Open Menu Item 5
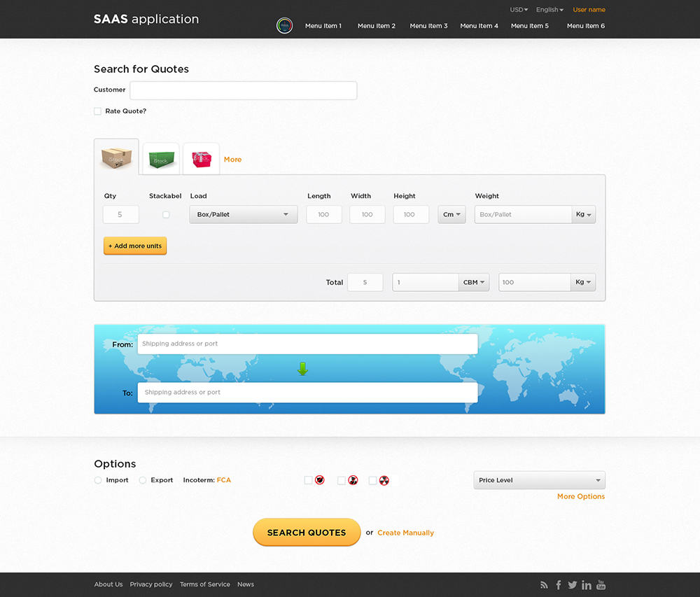The width and height of the screenshot is (700, 597). tap(530, 26)
